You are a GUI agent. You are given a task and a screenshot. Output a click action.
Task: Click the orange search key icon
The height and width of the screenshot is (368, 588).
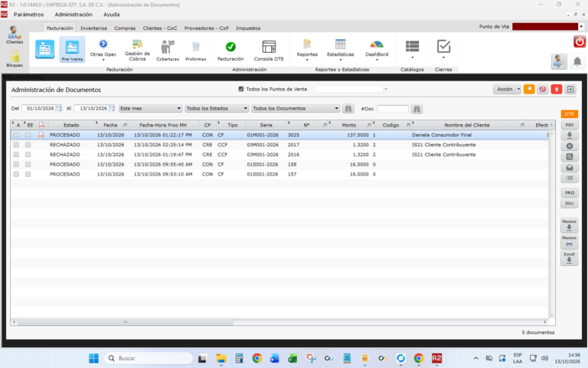529,90
